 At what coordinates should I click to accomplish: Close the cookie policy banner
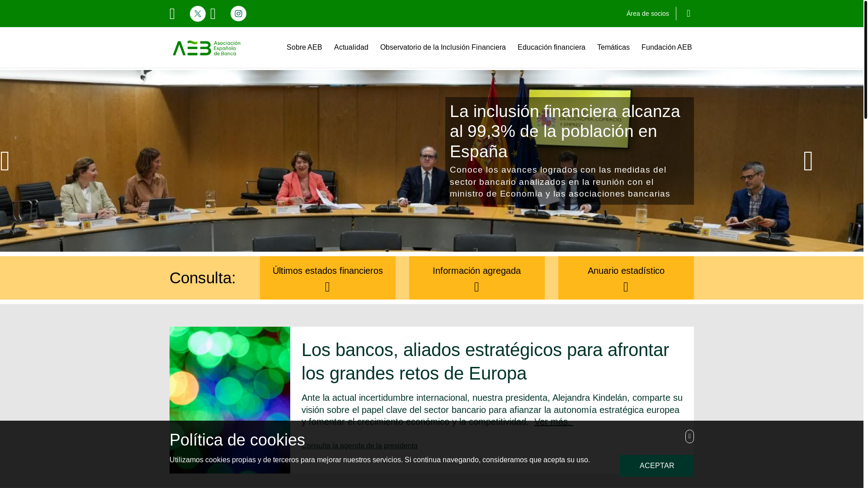[689, 436]
